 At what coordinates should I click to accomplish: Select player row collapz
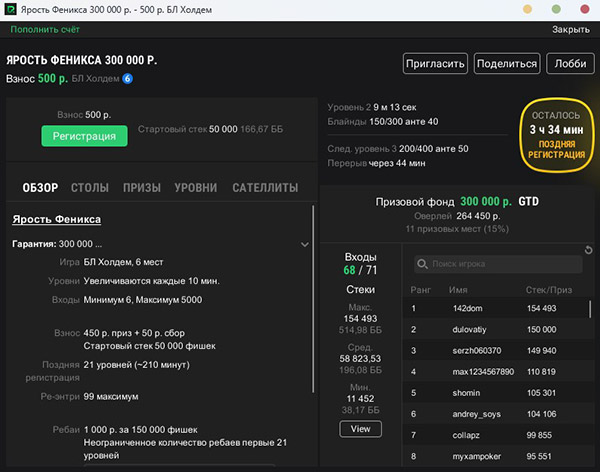pos(496,435)
